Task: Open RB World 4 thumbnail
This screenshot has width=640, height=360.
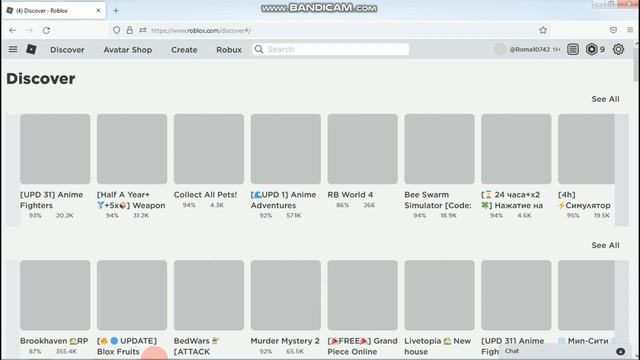Action: point(362,149)
